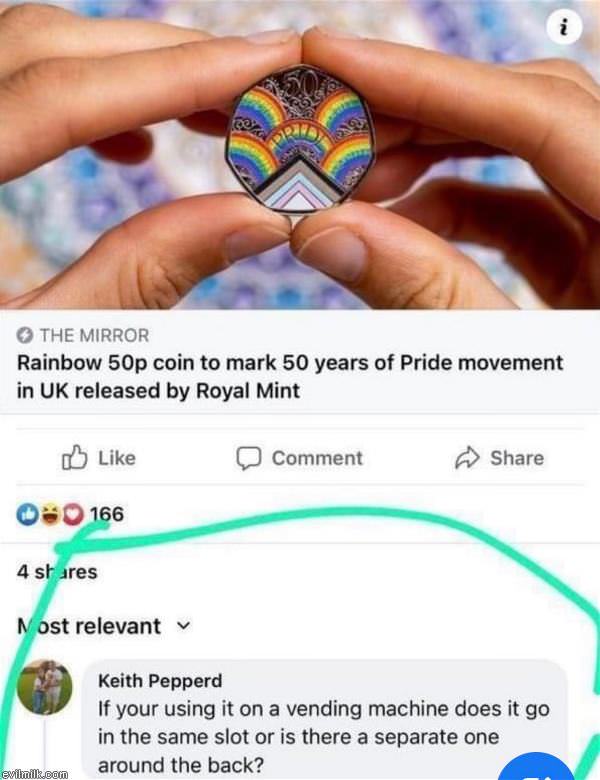Viewport: 600px width, 780px height.
Task: Expand the Most relevant chevron arrow
Action: tap(184, 626)
